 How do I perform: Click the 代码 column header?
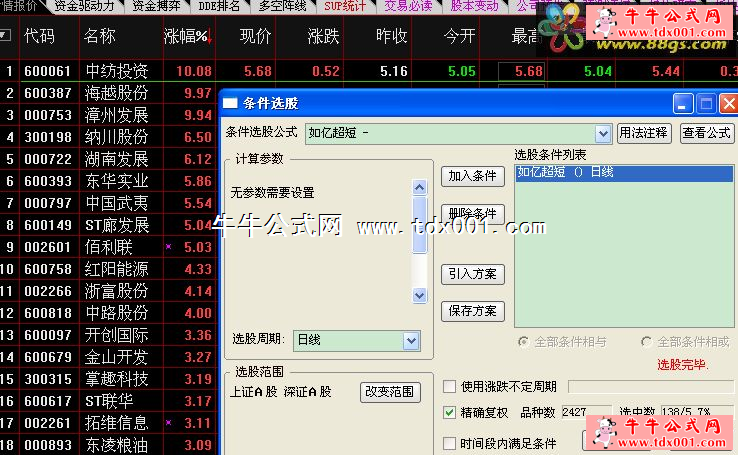pos(40,36)
